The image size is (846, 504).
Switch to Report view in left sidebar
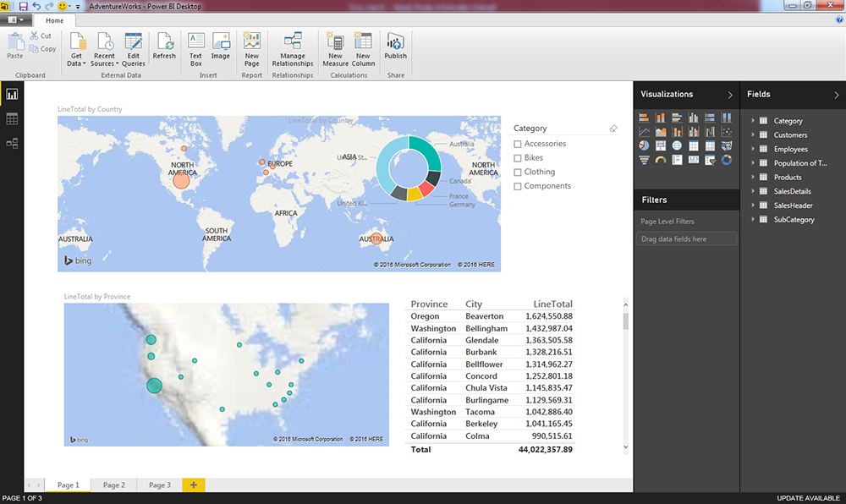(12, 95)
